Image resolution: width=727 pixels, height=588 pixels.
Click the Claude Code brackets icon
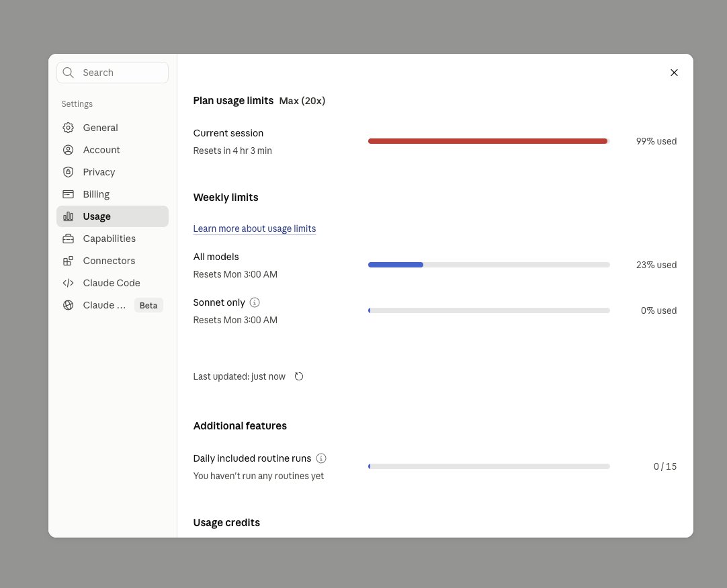coord(68,283)
